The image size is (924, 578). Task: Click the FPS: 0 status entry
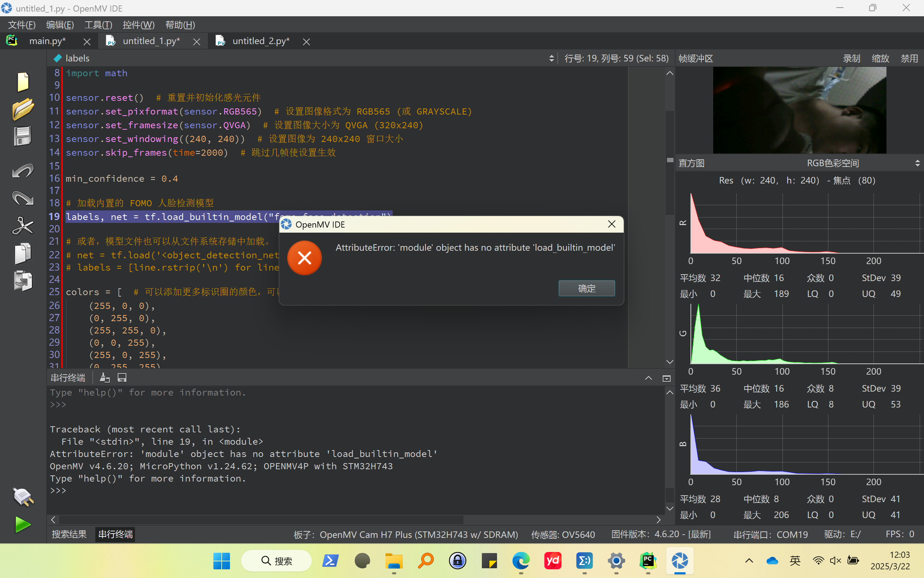coord(899,534)
